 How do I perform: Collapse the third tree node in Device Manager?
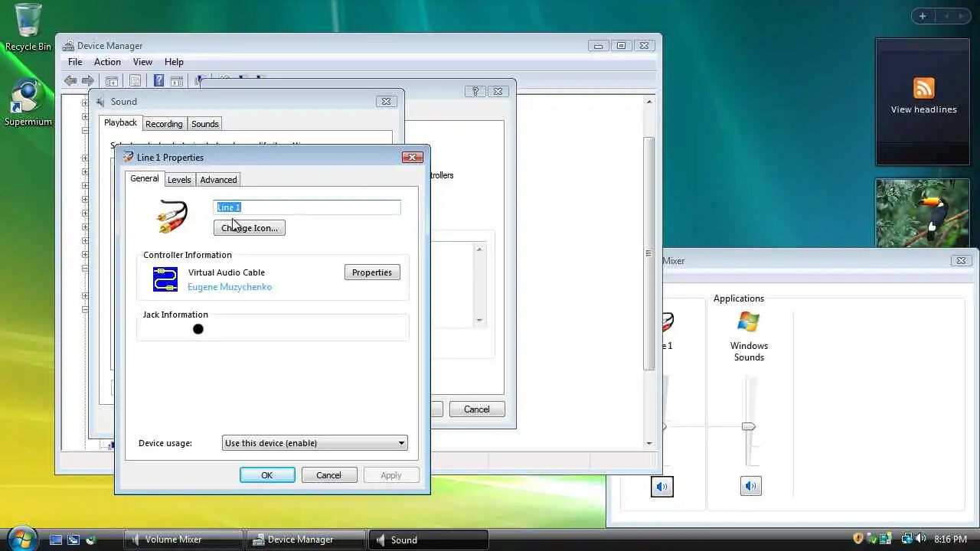[85, 131]
